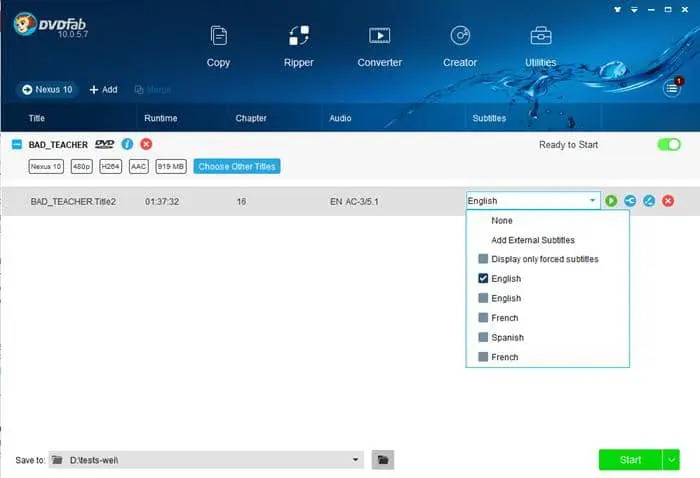
Task: Click the Subtitles column header
Action: (x=489, y=118)
